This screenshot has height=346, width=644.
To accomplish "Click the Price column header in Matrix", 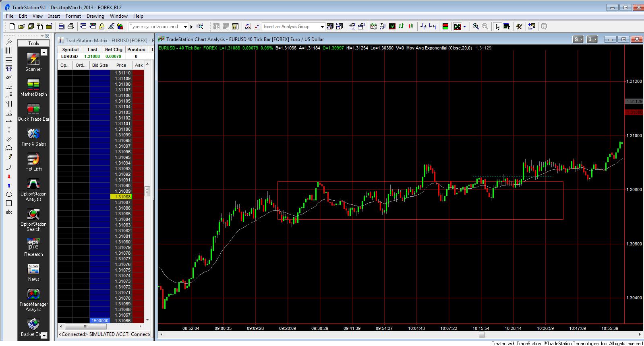I will tap(121, 65).
